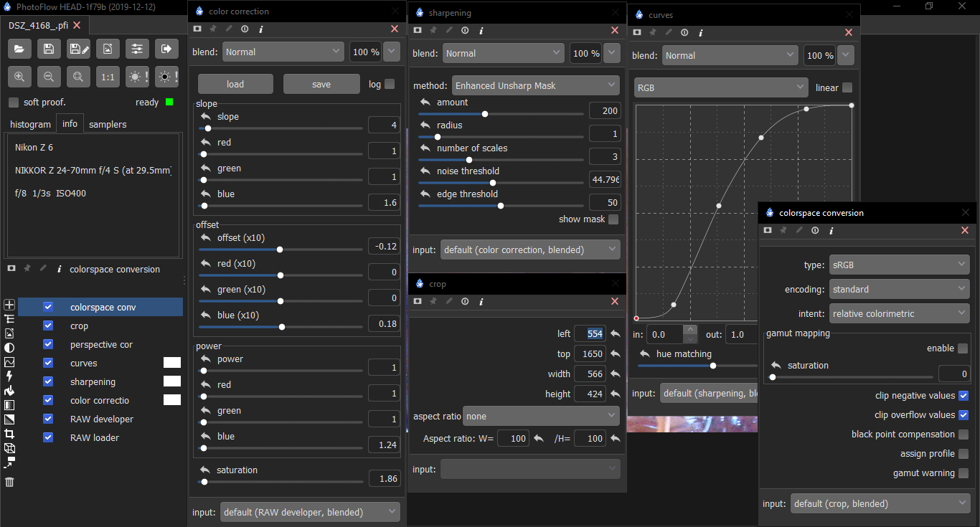Click the save-as disk with pencil icon
Image resolution: width=980 pixels, height=527 pixels.
coord(78,49)
